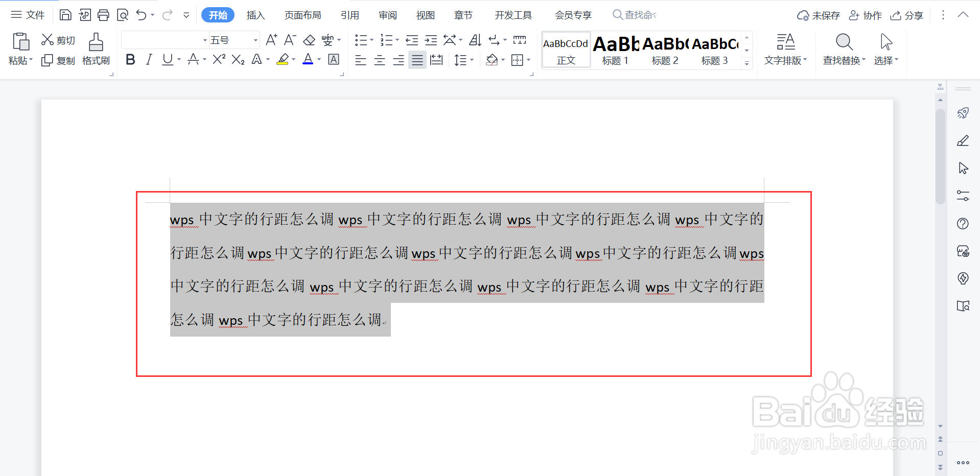Image resolution: width=980 pixels, height=476 pixels.
Task: Open the rocket icon in right sidebar
Action: pos(963,113)
